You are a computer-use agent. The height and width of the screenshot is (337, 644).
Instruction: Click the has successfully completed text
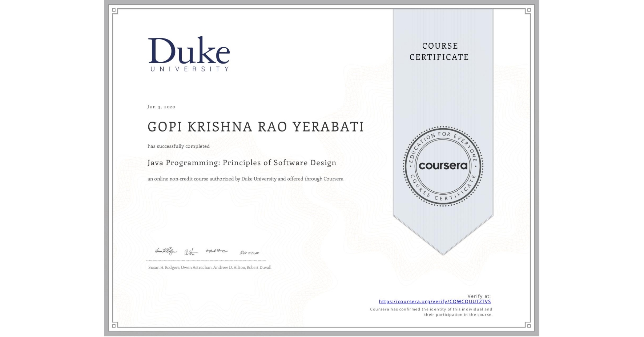click(178, 146)
